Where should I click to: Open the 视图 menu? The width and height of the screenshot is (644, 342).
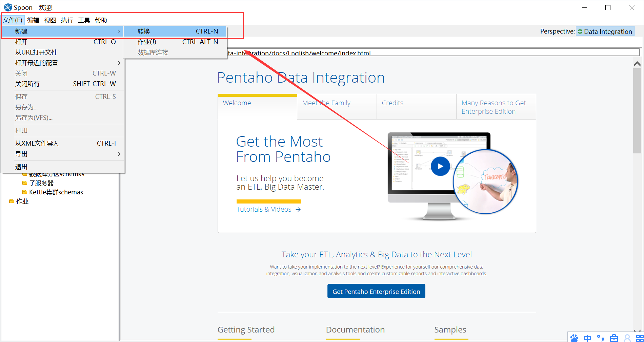tap(50, 20)
